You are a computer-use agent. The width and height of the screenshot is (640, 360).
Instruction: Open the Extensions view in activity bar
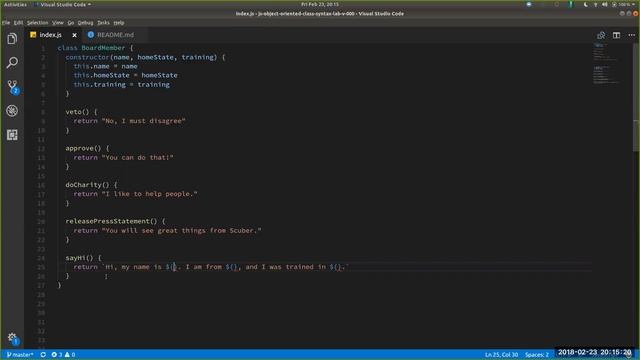12,135
